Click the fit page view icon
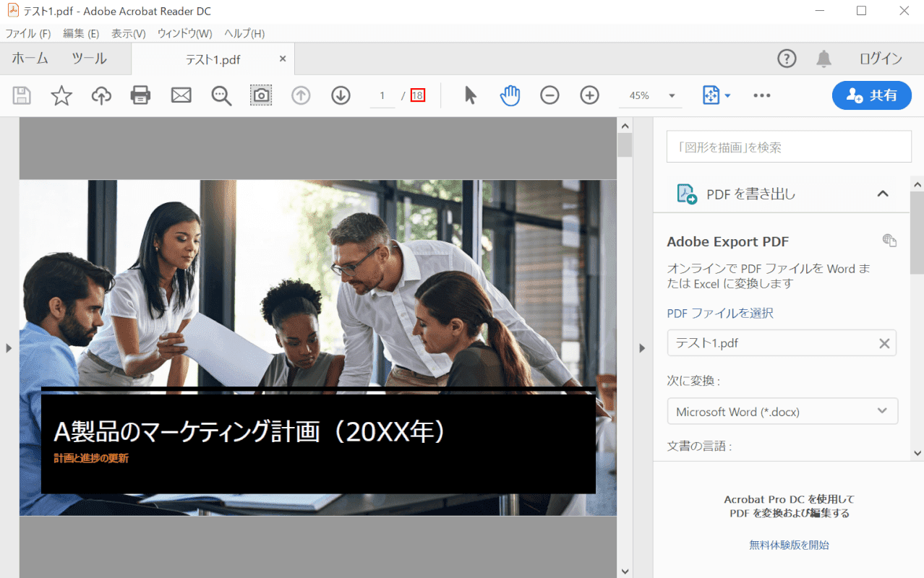The width and height of the screenshot is (924, 578). (711, 95)
